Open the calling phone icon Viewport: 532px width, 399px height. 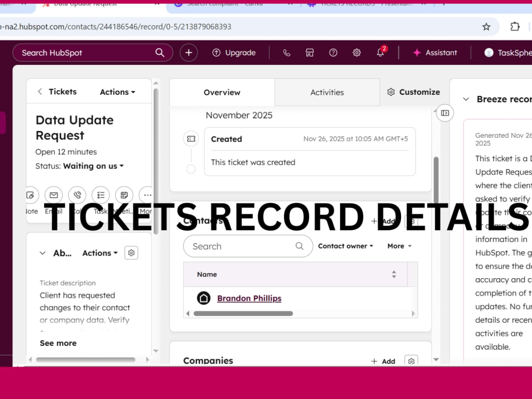click(287, 53)
